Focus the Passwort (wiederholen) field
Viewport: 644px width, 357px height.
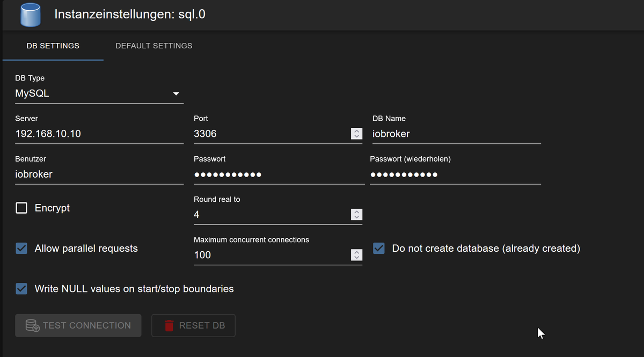[x=455, y=174]
